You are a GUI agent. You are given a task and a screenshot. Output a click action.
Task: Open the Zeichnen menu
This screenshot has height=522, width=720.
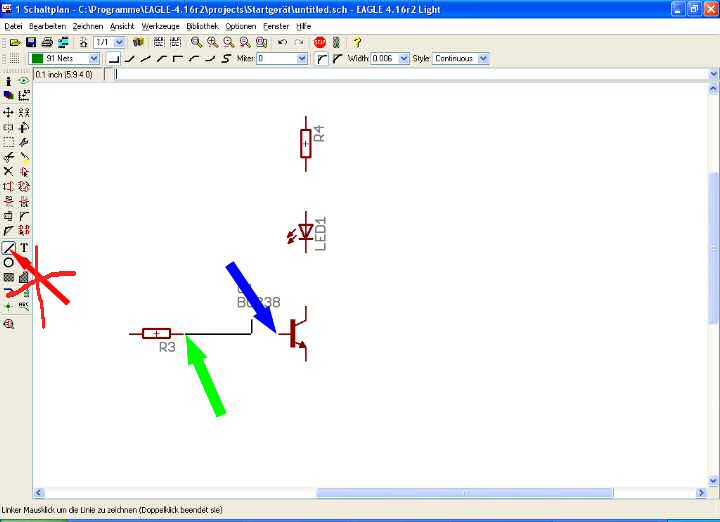[x=88, y=25]
